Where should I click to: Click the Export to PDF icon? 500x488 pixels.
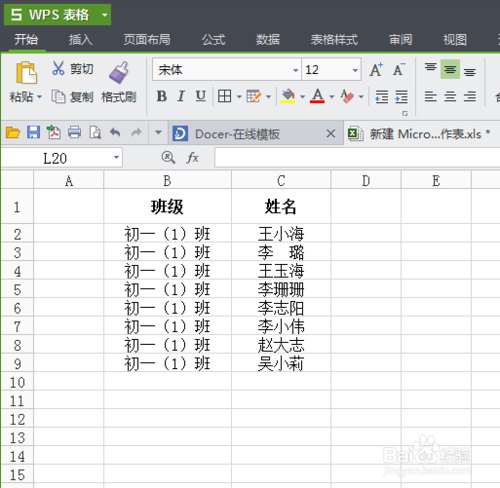54,133
